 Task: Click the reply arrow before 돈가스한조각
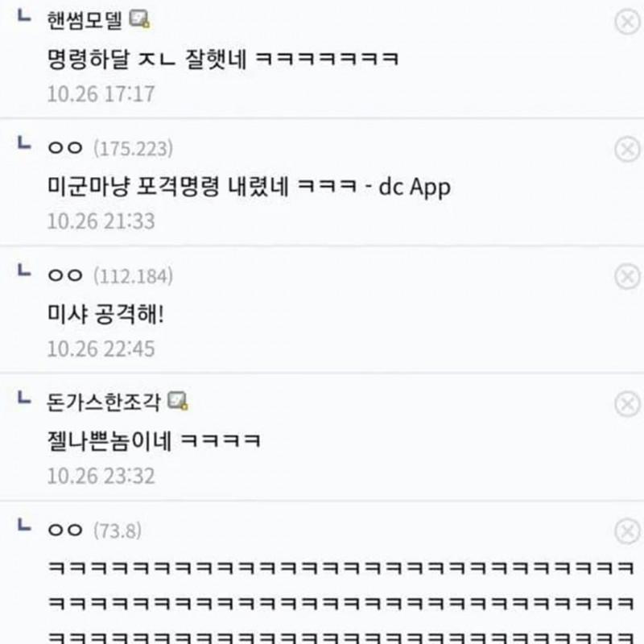(24, 398)
